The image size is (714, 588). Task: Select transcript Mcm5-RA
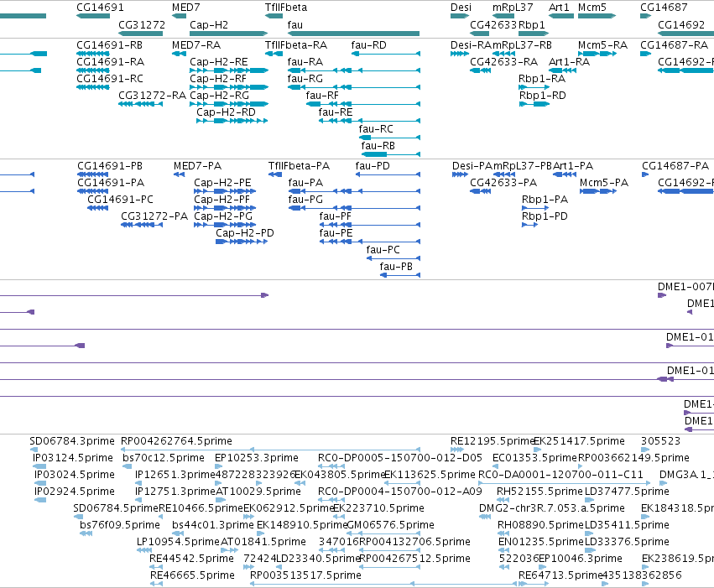pyautogui.click(x=602, y=45)
